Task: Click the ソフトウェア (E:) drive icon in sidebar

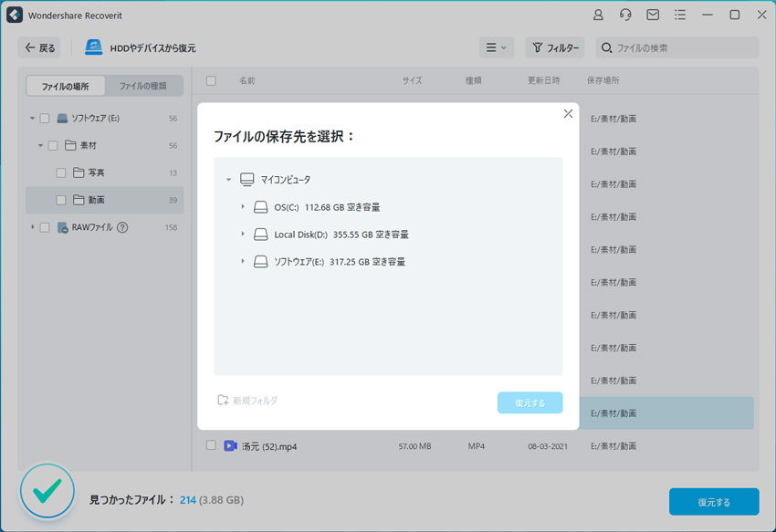Action: click(x=62, y=119)
